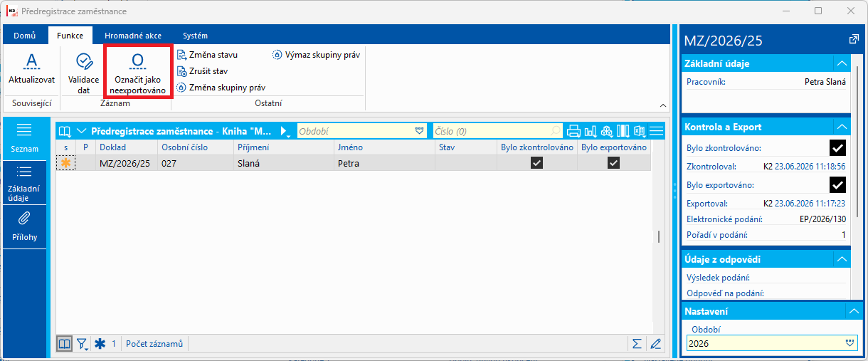868x361 pixels.
Task: Click the play arrow next to book title
Action: [x=284, y=131]
